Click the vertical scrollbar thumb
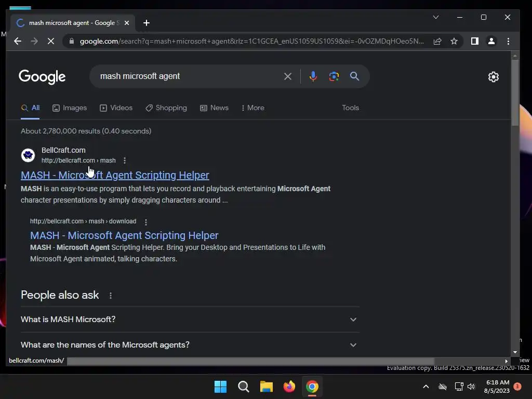The height and width of the screenshot is (399, 532). click(515, 92)
